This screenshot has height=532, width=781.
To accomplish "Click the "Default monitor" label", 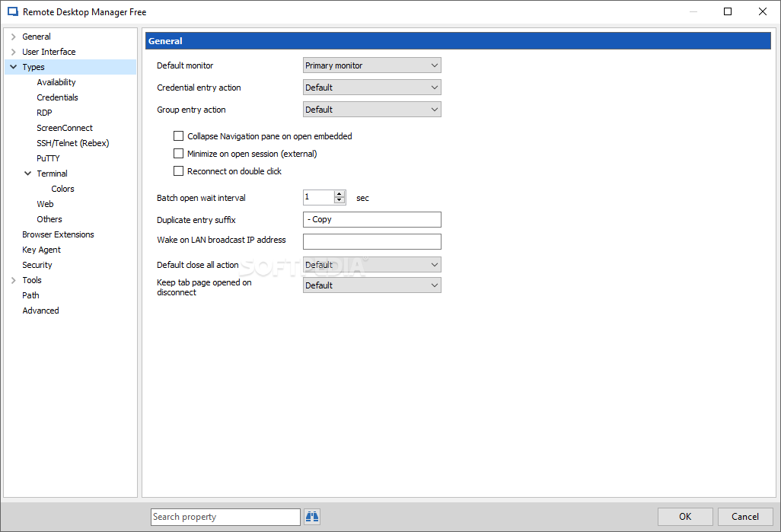I will [x=185, y=65].
